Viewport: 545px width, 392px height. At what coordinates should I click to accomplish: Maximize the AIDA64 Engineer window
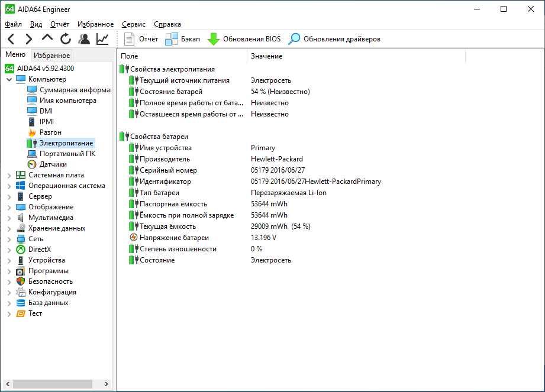pos(504,9)
